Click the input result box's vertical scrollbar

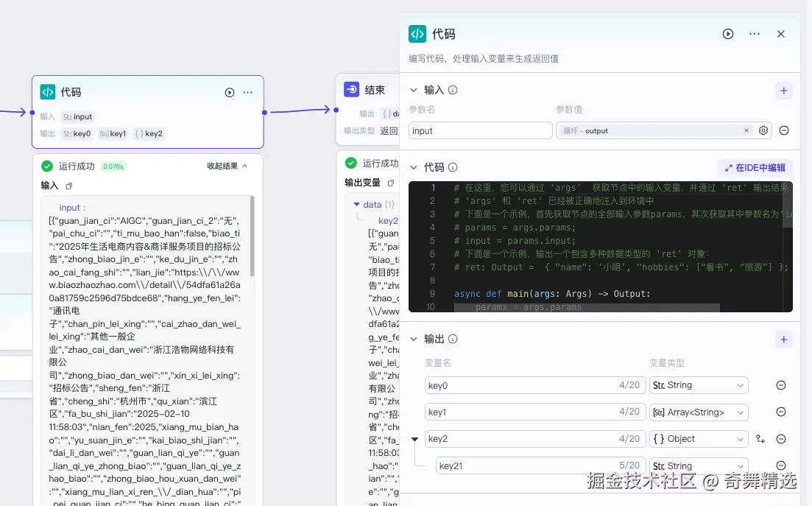[x=253, y=236]
